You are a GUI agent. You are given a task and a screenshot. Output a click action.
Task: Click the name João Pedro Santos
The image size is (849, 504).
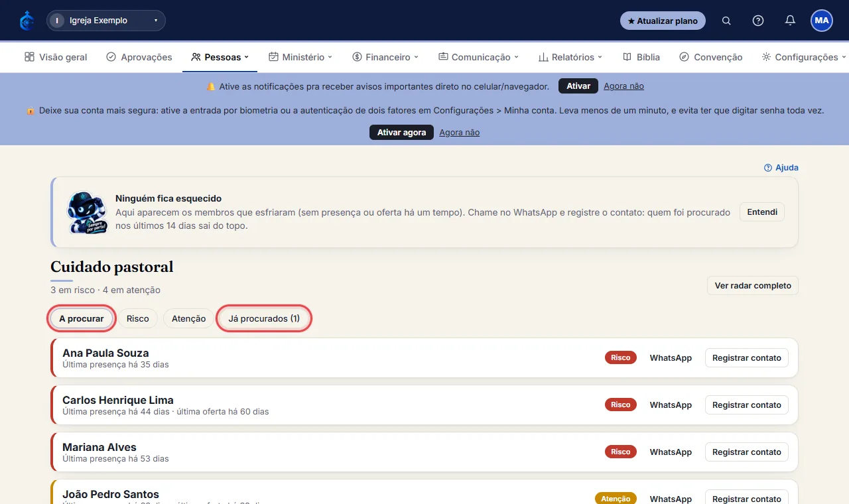(111, 494)
